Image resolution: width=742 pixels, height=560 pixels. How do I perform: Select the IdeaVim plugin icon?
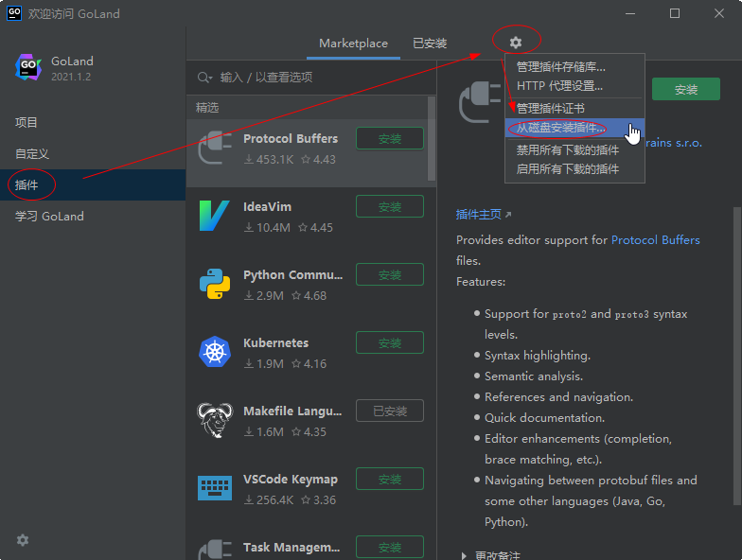(x=215, y=216)
